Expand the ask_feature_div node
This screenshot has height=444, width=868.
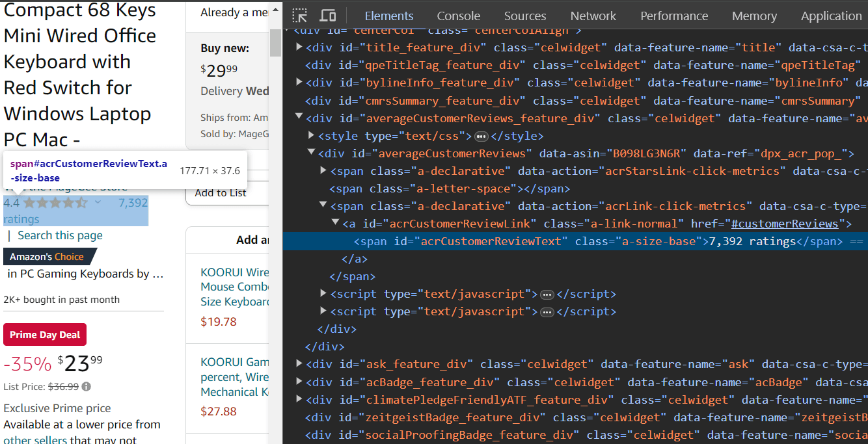(299, 364)
